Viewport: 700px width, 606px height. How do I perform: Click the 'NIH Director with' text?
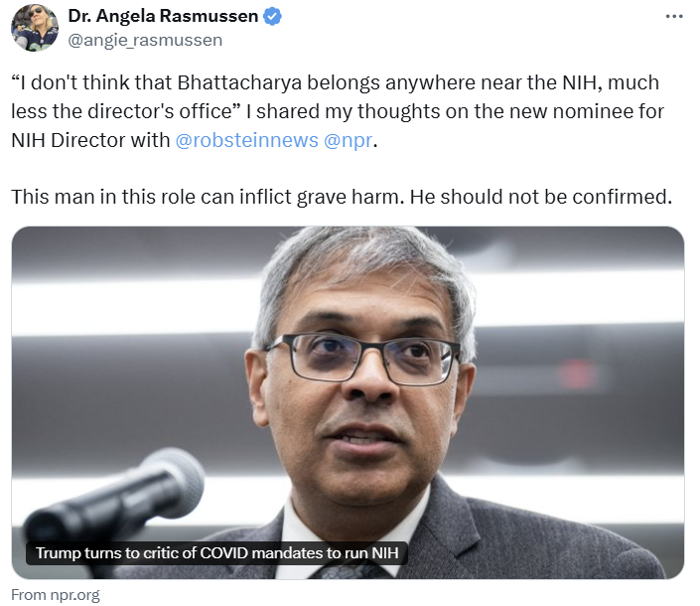[x=90, y=140]
